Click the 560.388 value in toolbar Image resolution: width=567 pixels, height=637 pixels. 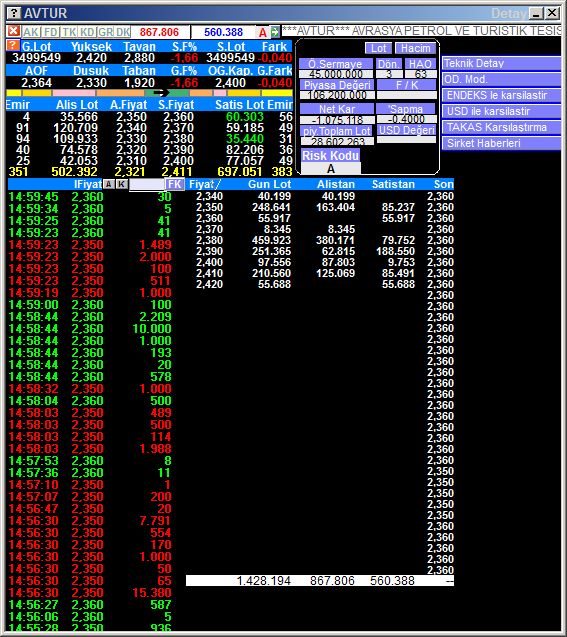coord(223,32)
